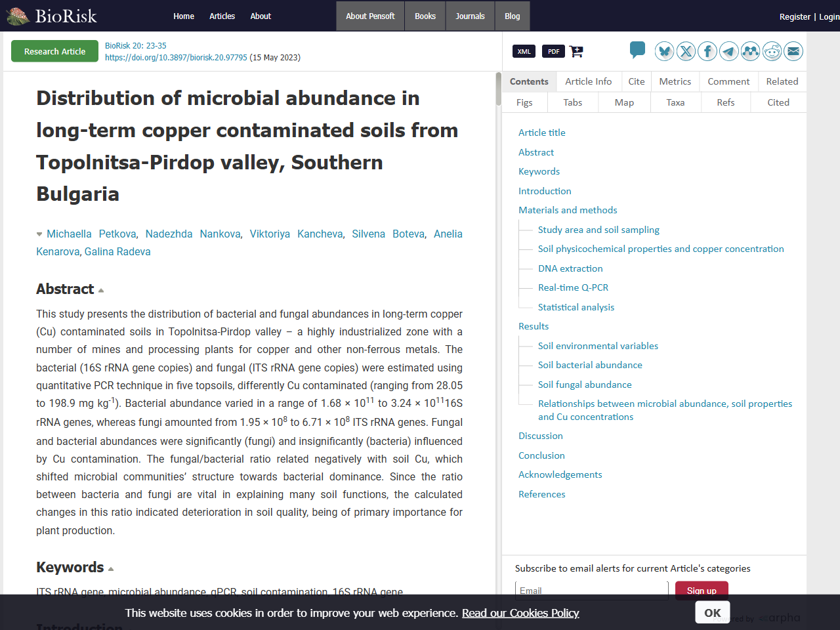The height and width of the screenshot is (630, 840).
Task: Jump to References in contents
Action: click(542, 494)
